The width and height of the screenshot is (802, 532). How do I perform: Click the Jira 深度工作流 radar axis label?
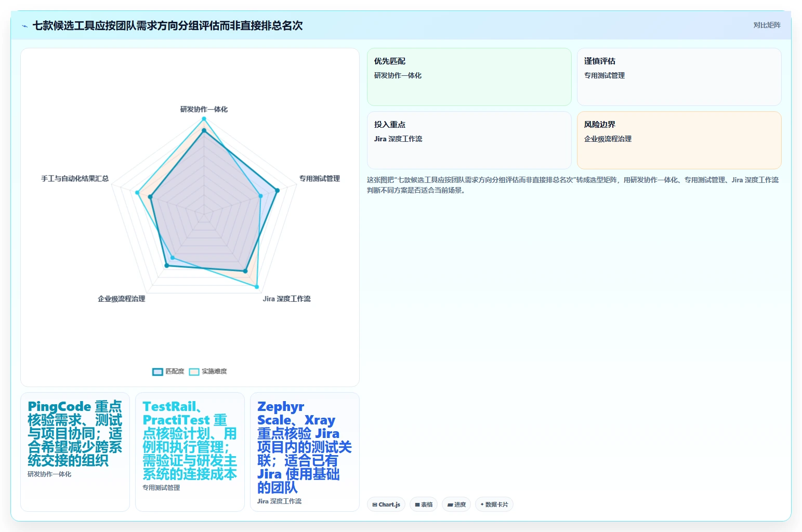pos(286,299)
